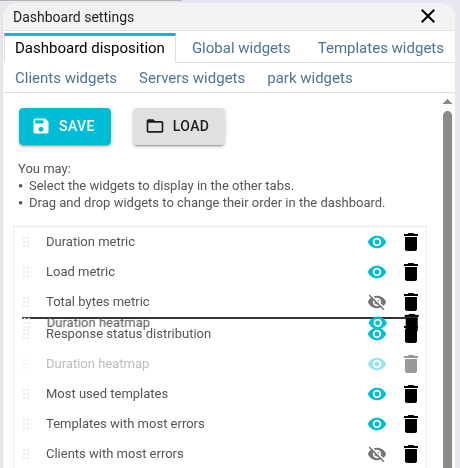This screenshot has width=460, height=468.
Task: Click the scrollbar up arrow
Action: [447, 102]
